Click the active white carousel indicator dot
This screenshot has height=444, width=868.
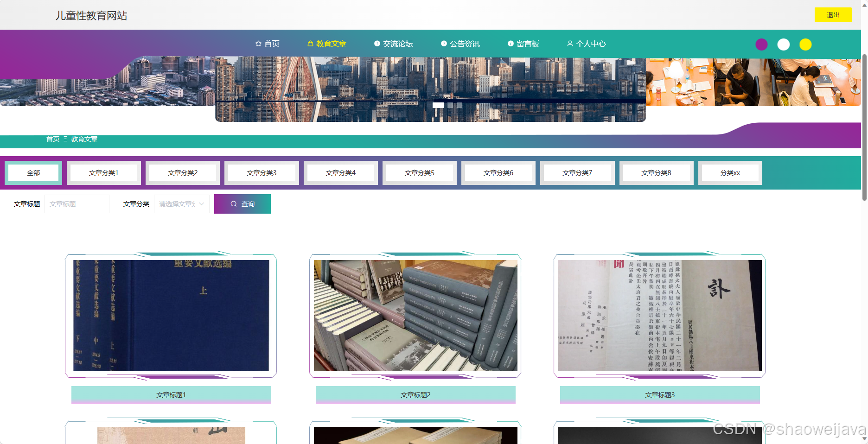pyautogui.click(x=438, y=105)
